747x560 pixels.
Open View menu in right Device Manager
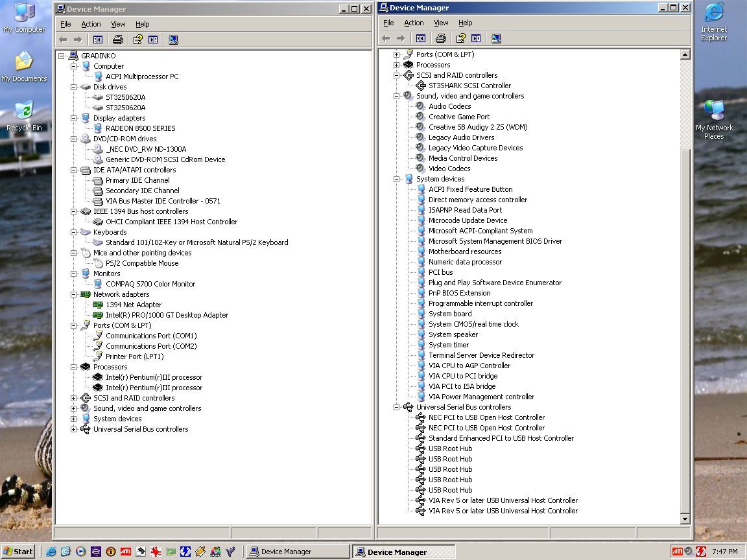coord(441,23)
